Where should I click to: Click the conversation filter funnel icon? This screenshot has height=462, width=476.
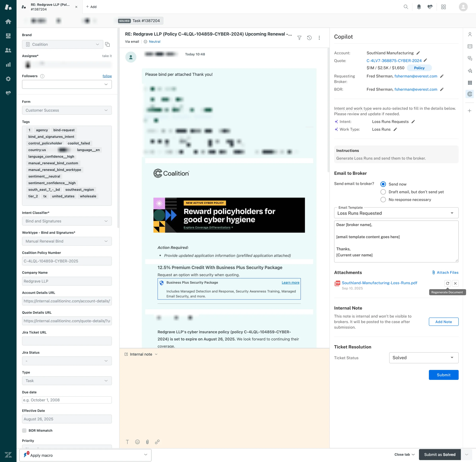[x=299, y=38]
